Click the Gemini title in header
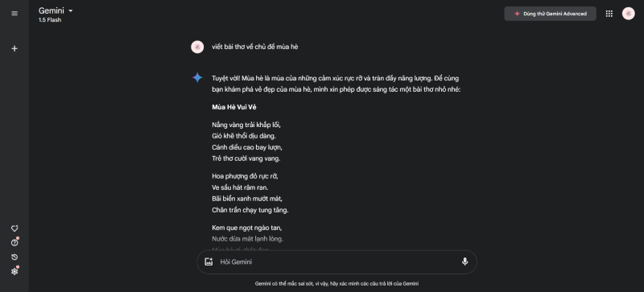Viewport: 644px width, 292px height. (x=52, y=10)
